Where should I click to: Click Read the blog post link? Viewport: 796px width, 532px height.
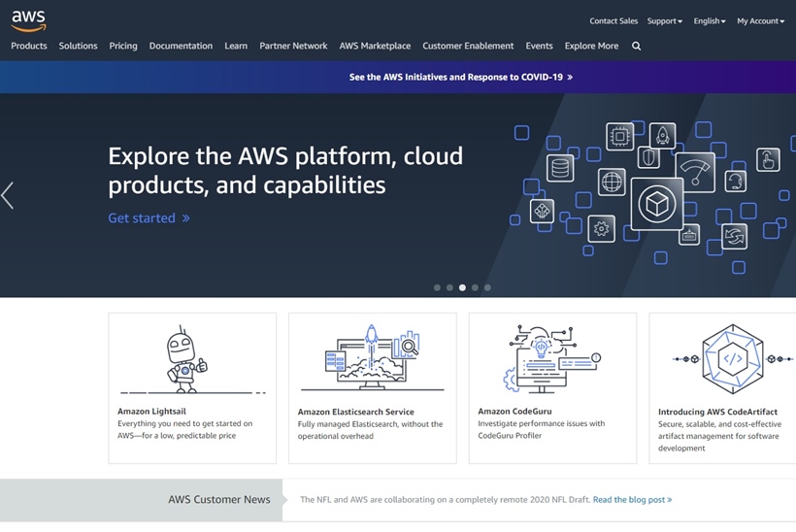pos(633,500)
